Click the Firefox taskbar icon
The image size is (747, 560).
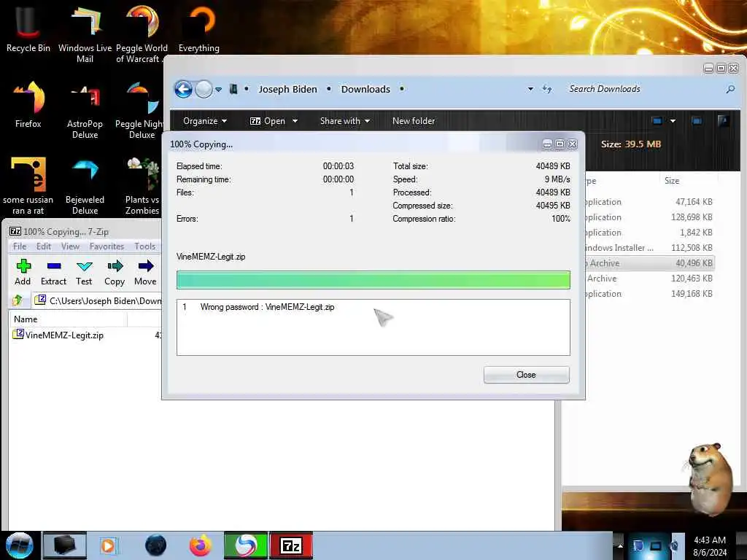click(x=200, y=545)
